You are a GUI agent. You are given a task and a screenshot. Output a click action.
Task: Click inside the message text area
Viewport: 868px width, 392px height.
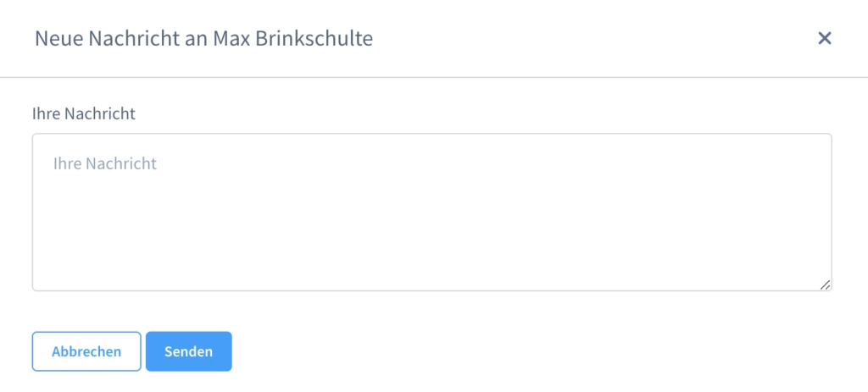(431, 213)
